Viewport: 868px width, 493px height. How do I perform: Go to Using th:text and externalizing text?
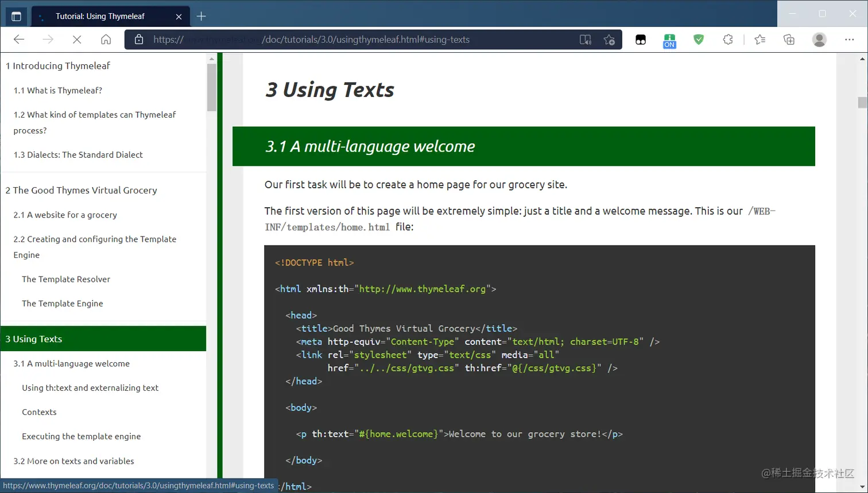tap(90, 388)
